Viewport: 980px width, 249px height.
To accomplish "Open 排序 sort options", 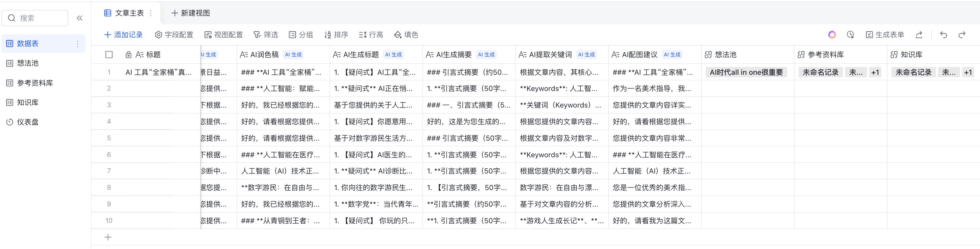I will pos(336,35).
